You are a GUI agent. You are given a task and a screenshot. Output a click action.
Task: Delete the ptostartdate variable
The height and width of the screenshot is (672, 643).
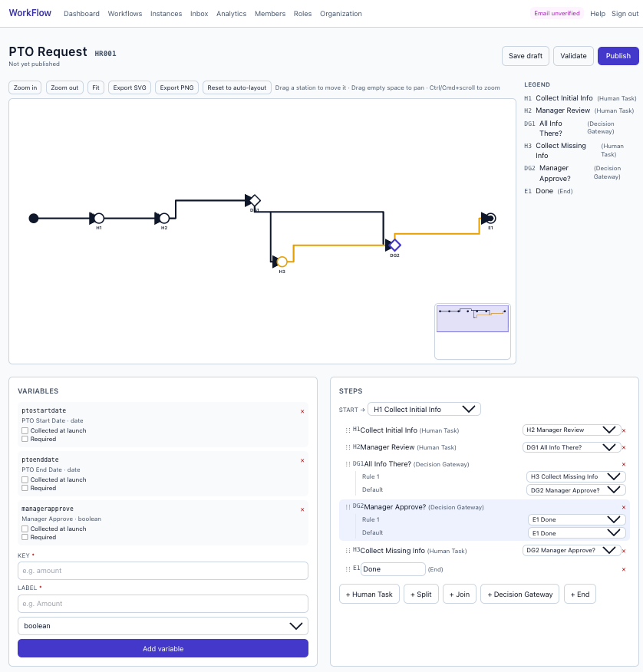[x=302, y=411]
